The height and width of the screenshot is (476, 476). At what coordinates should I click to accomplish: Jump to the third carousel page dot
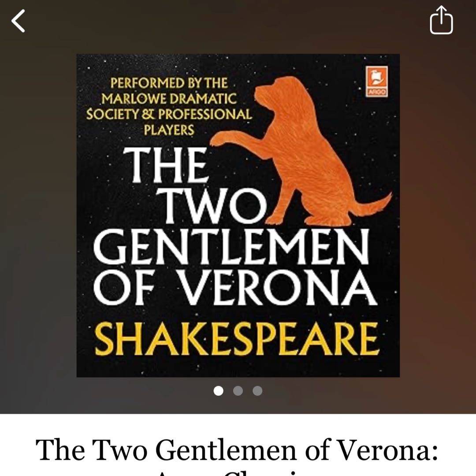(x=257, y=390)
